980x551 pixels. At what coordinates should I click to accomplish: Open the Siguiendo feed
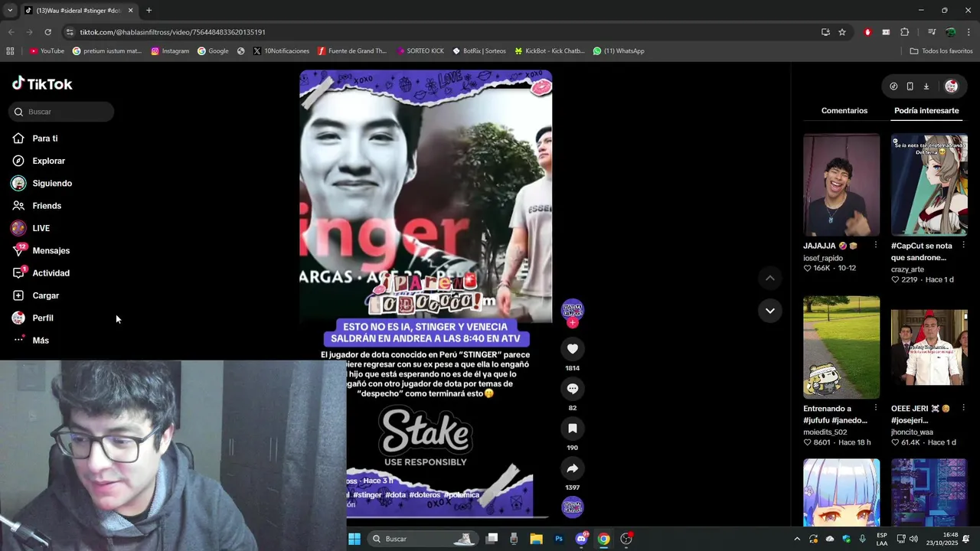[x=52, y=184]
